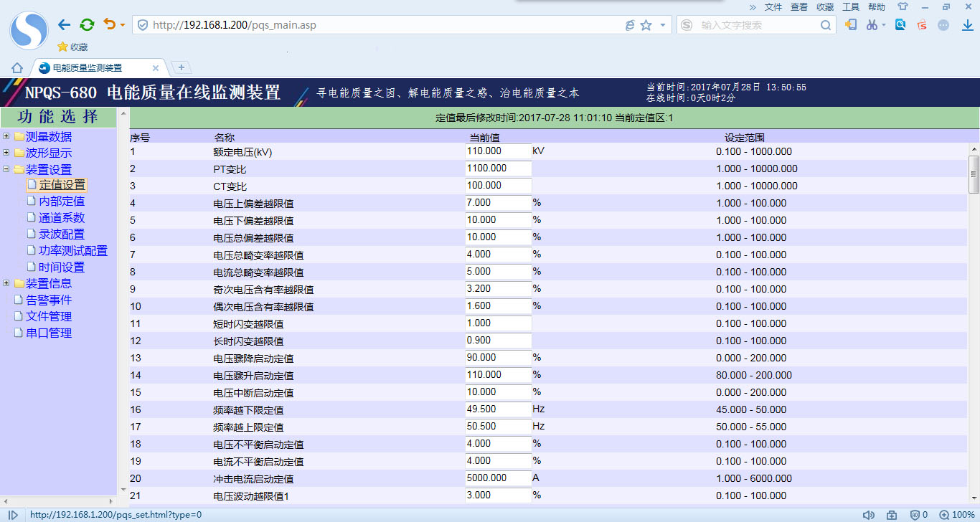Open the 收藏 menu in the menu bar
The height and width of the screenshot is (522, 980).
825,7
